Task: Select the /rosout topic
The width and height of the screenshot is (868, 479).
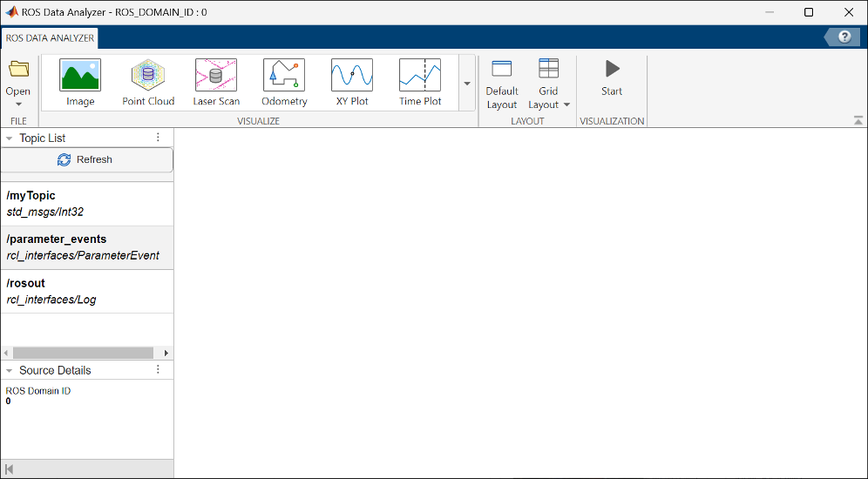Action: coord(87,292)
